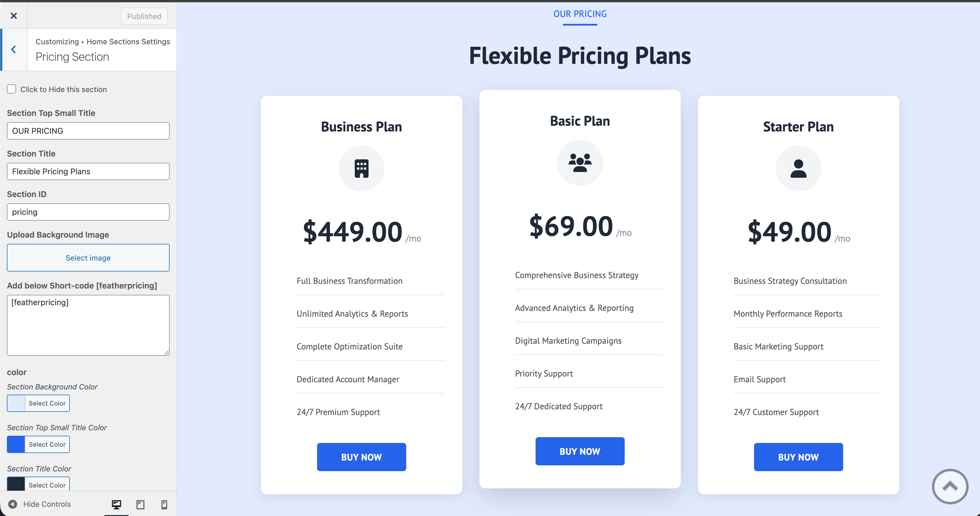Click the Published button

(x=144, y=16)
